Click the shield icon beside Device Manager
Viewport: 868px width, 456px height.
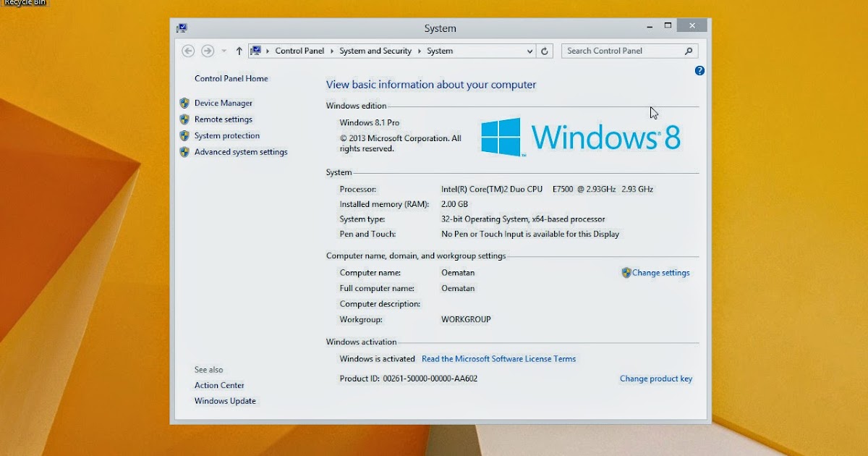click(x=184, y=103)
